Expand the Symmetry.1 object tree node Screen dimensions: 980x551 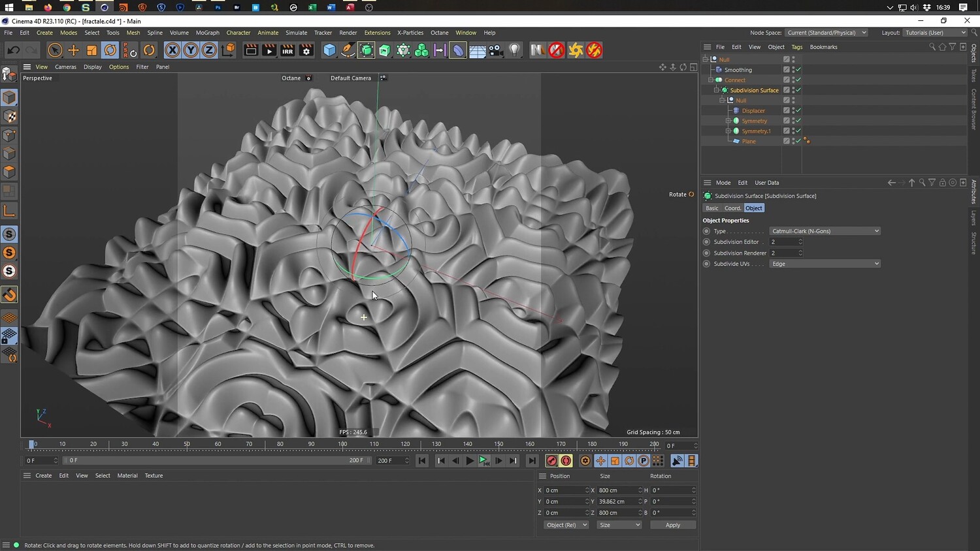728,131
